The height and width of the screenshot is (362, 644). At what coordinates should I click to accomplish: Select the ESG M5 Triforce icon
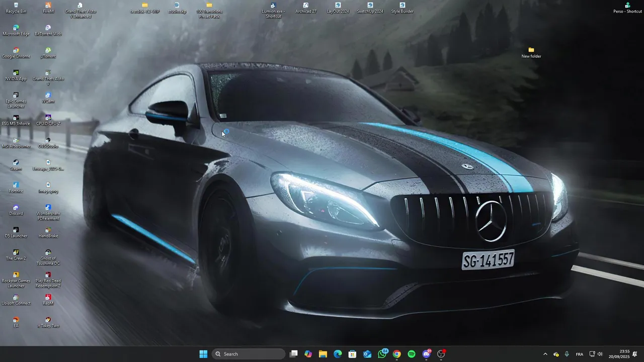coord(16,120)
